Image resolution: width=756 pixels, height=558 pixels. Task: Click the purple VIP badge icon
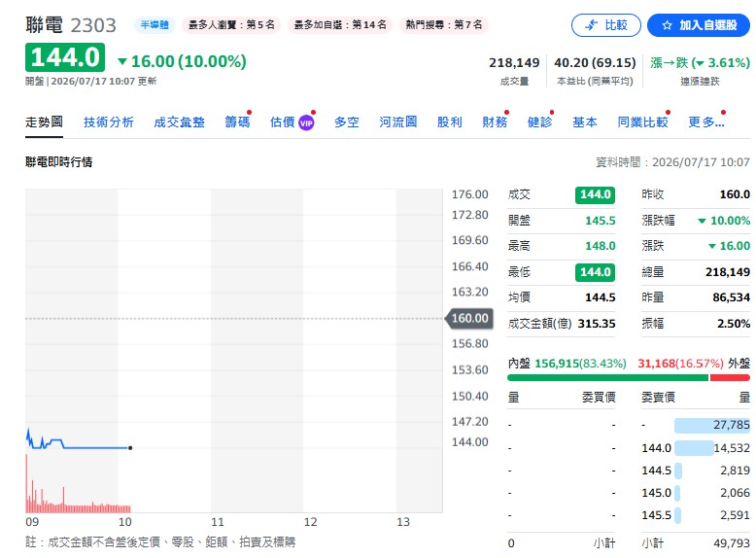tap(306, 123)
